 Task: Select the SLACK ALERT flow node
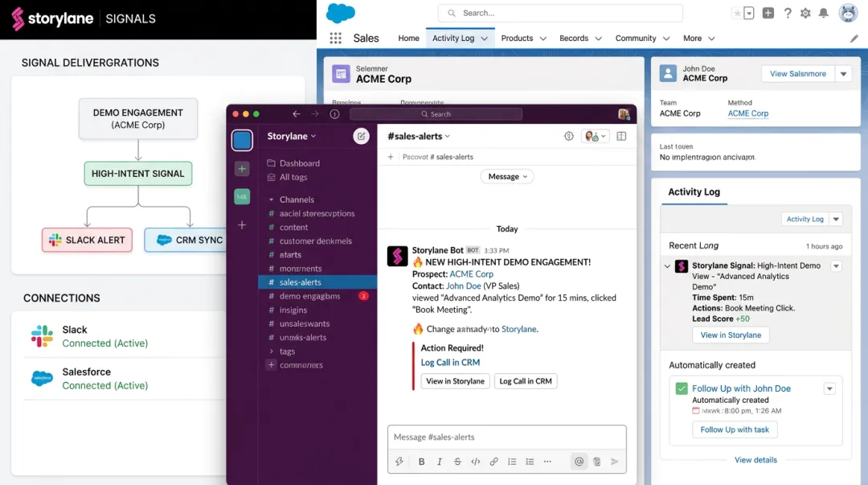(x=87, y=240)
